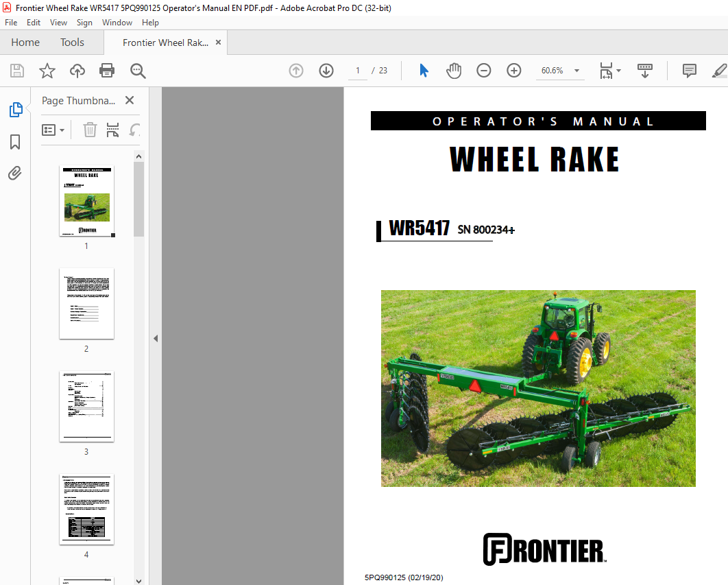Click the print pages icon in thumbnails panel
This screenshot has height=585, width=728.
point(113,130)
